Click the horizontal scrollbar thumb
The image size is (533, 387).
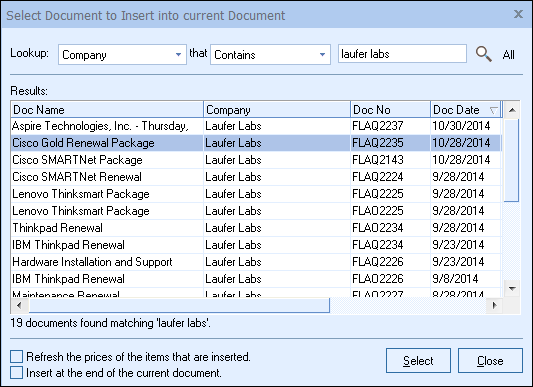(179, 305)
